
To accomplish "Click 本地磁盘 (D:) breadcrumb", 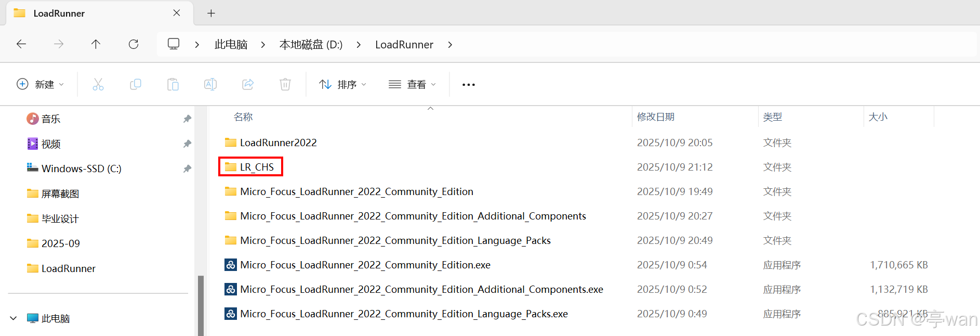I will pos(311,45).
